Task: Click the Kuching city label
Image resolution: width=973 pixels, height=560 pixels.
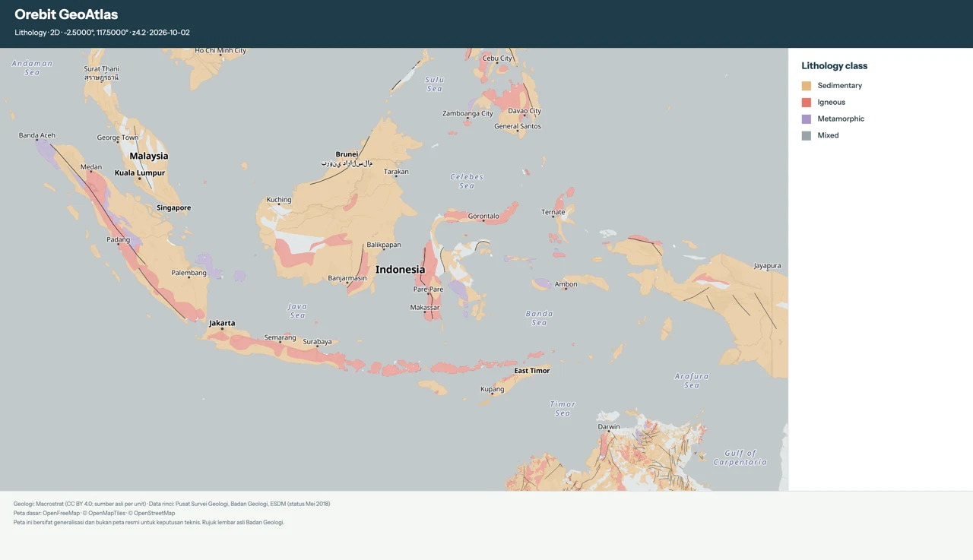Action: (279, 200)
